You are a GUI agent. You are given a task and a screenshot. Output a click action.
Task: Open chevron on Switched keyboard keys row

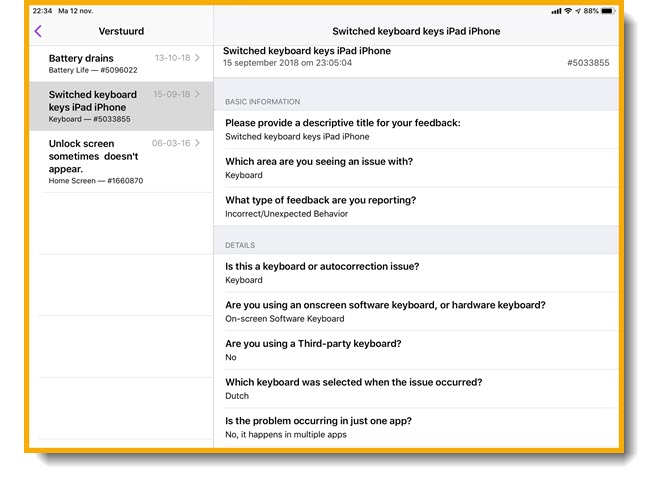197,94
